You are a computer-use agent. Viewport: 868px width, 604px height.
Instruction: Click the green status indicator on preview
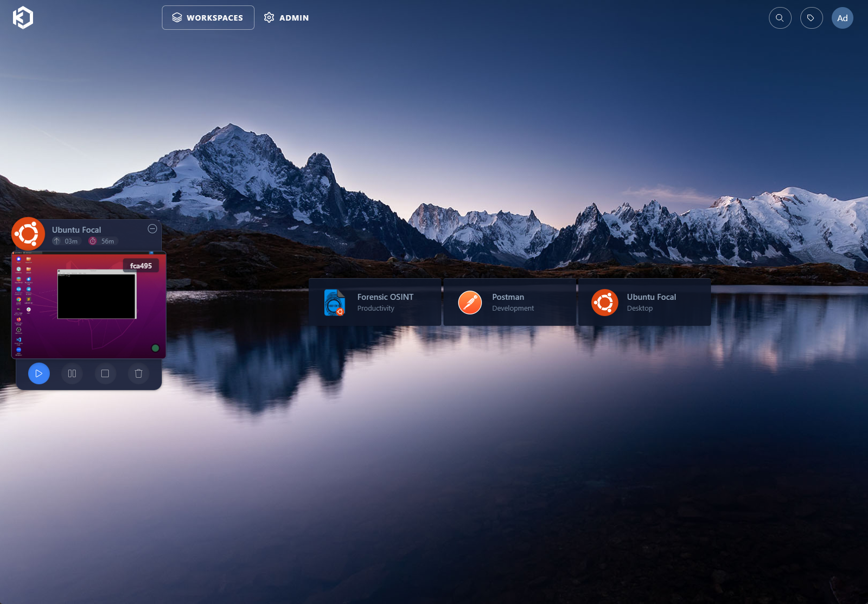(155, 348)
